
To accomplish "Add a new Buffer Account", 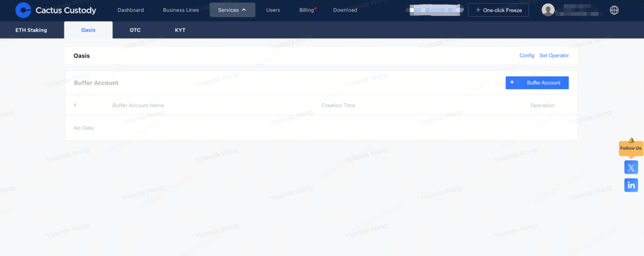I will point(537,83).
